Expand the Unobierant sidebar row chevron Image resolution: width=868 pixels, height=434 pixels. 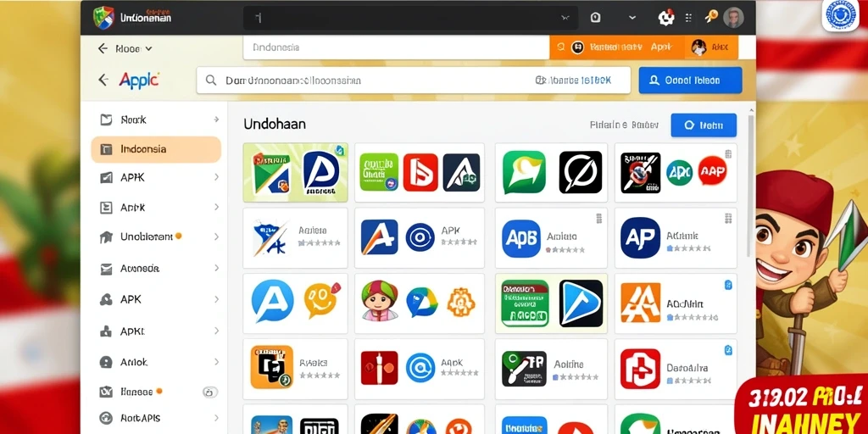click(x=216, y=237)
